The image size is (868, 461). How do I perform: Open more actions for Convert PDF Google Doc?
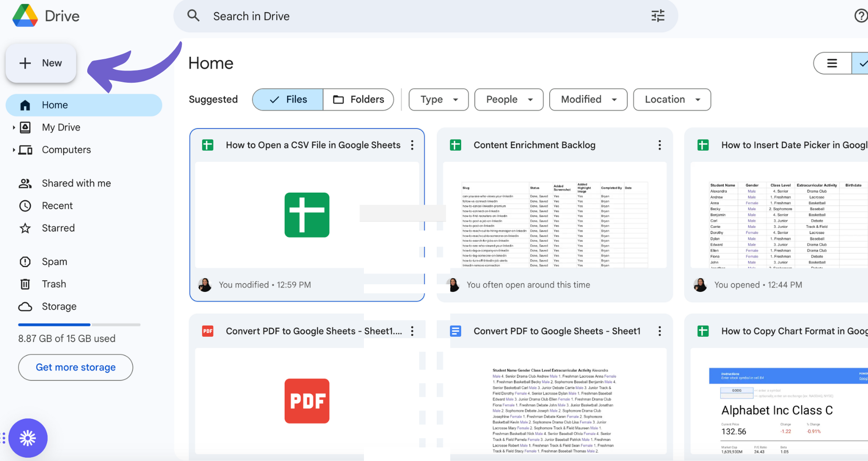click(x=660, y=331)
